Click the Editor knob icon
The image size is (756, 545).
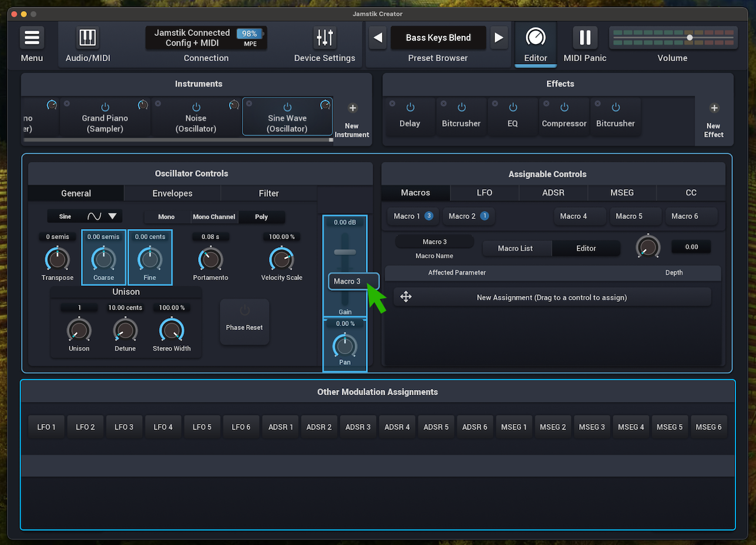tap(535, 38)
